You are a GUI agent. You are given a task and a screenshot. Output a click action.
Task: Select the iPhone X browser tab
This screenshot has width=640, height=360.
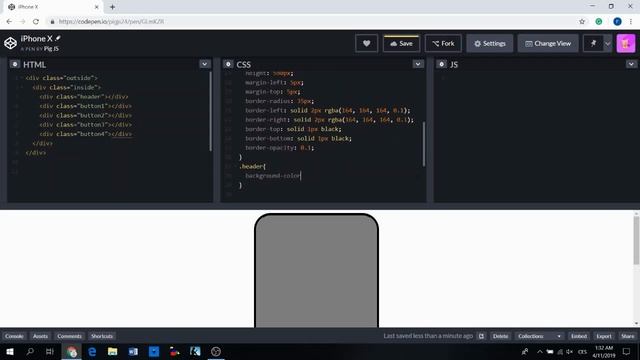point(52,7)
